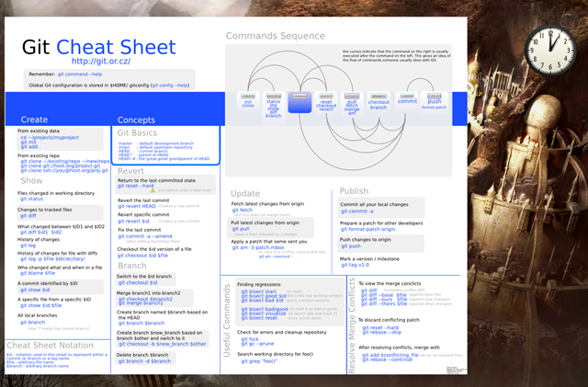This screenshot has height=387, width=588.
Task: Click the 'git status' command
Action: 31,199
